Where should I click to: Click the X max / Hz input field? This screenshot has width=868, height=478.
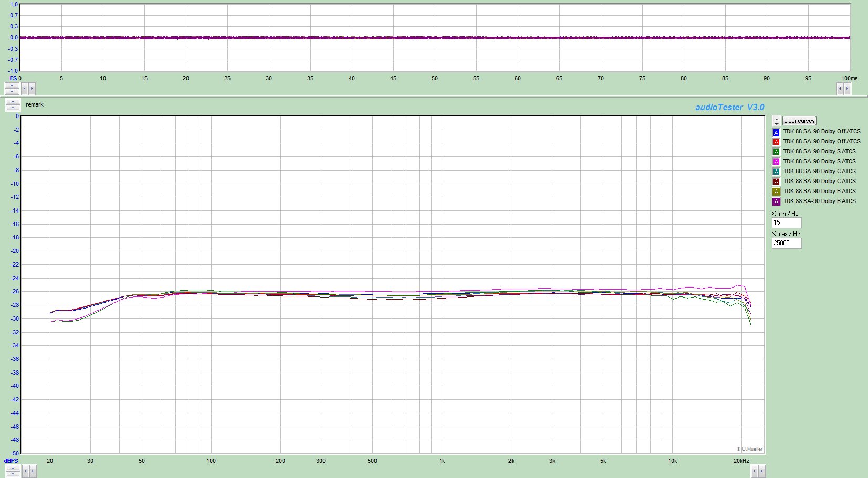point(787,243)
